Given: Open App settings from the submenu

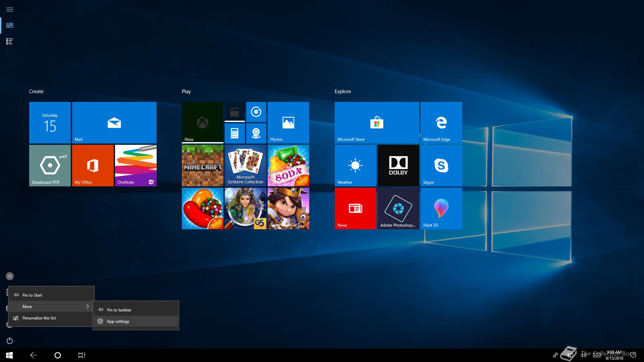Looking at the screenshot, I should [x=136, y=321].
